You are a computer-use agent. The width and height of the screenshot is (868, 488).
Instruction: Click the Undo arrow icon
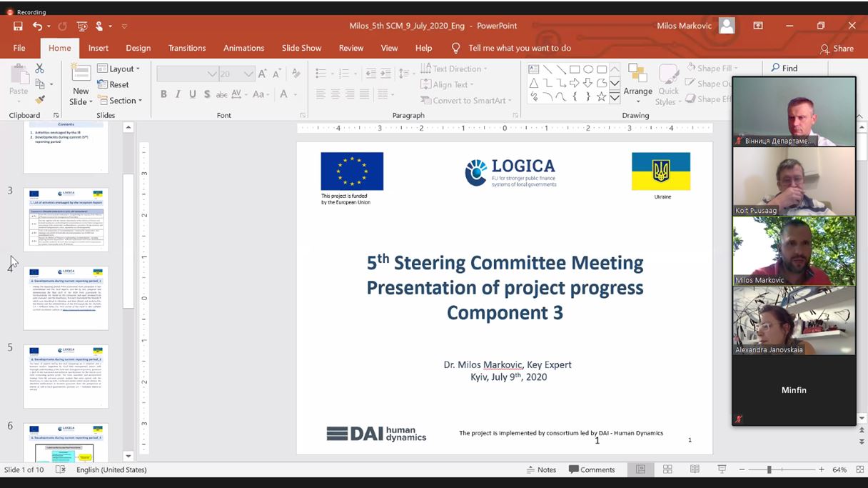(37, 26)
